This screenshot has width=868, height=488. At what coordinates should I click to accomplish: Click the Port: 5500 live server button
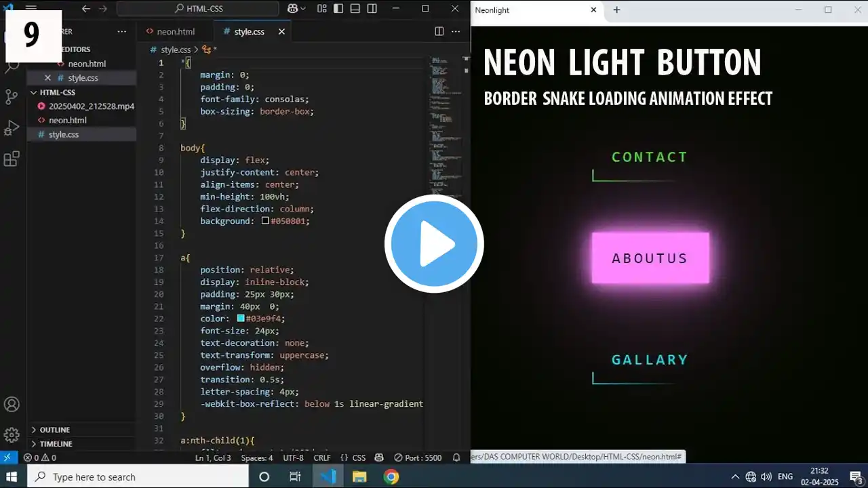click(x=418, y=457)
